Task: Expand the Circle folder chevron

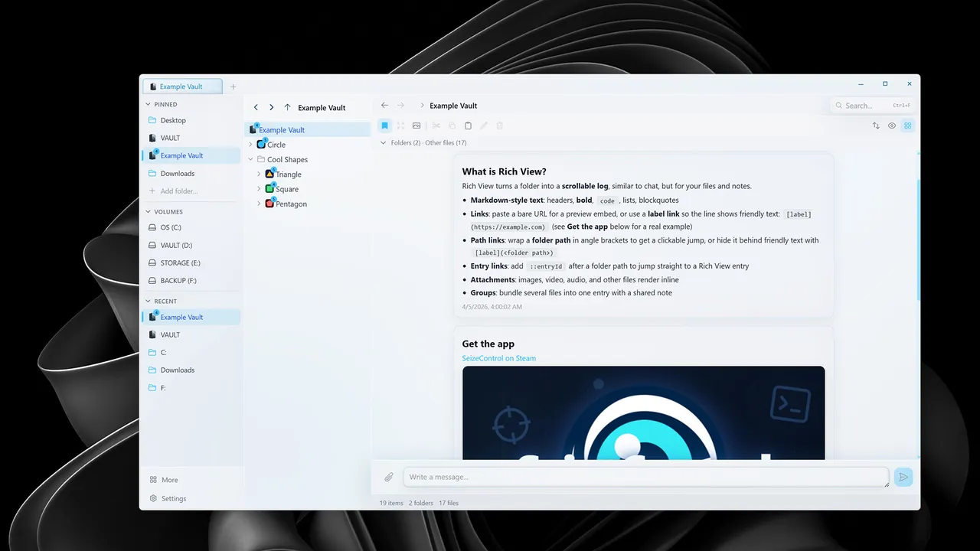Action: point(250,145)
